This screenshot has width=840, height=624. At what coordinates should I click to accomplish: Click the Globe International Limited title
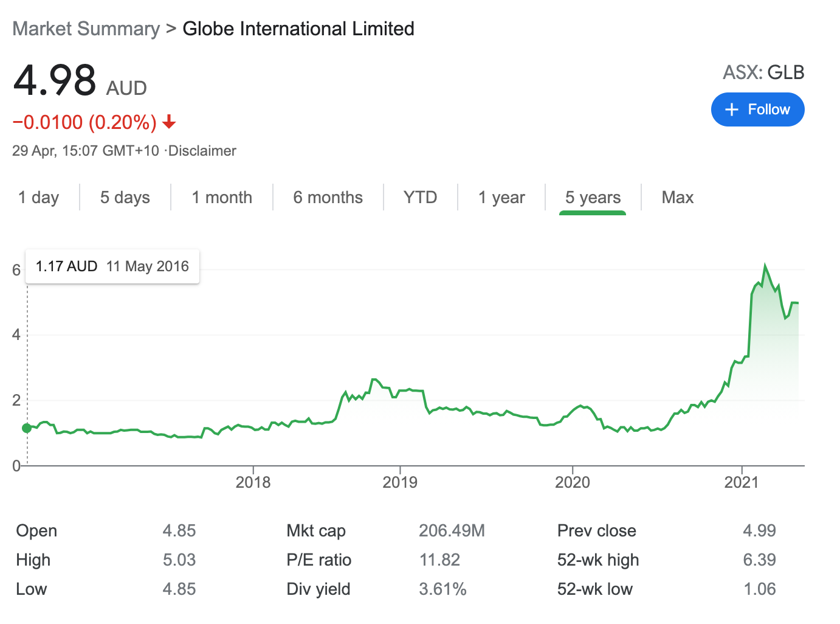point(298,29)
